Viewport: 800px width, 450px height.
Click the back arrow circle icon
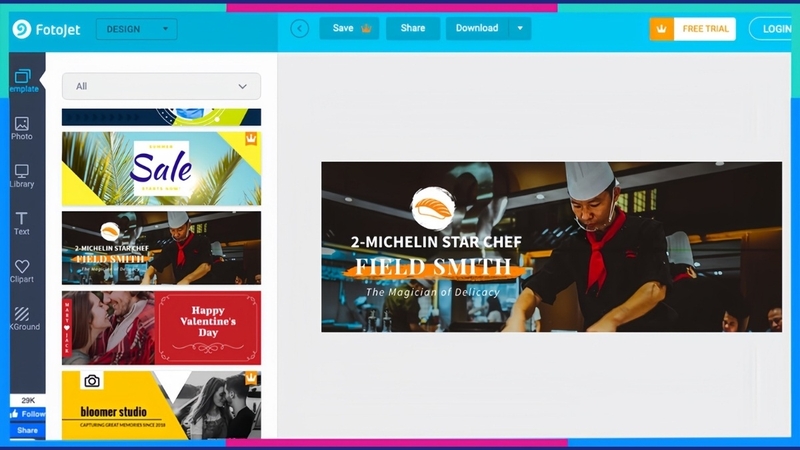point(299,29)
